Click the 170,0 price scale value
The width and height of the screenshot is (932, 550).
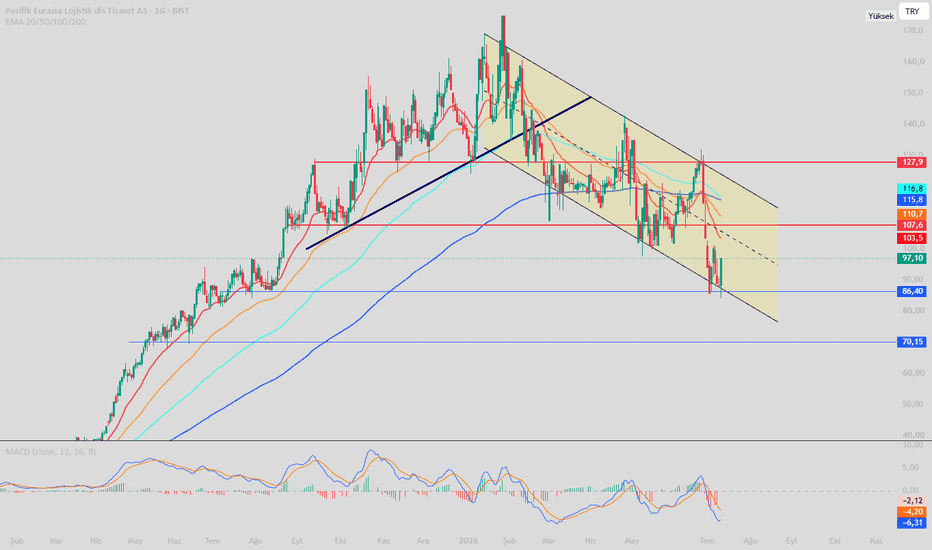[912, 30]
